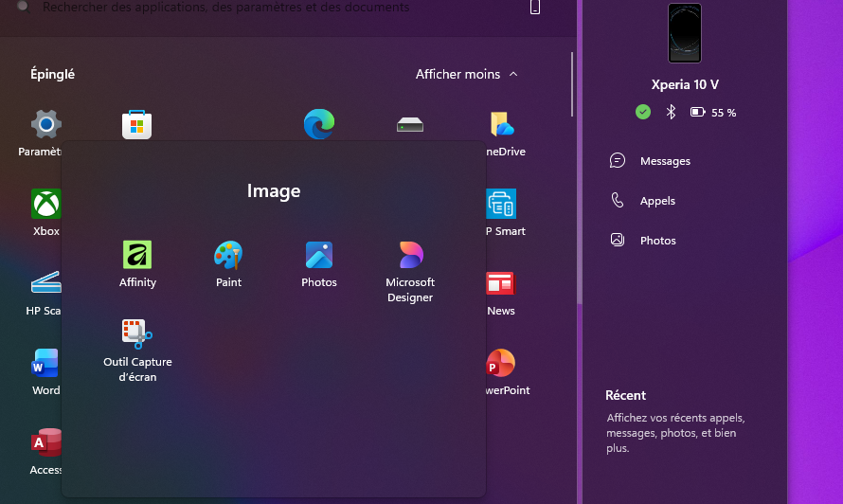Click the Épinglé section heading

click(x=53, y=74)
